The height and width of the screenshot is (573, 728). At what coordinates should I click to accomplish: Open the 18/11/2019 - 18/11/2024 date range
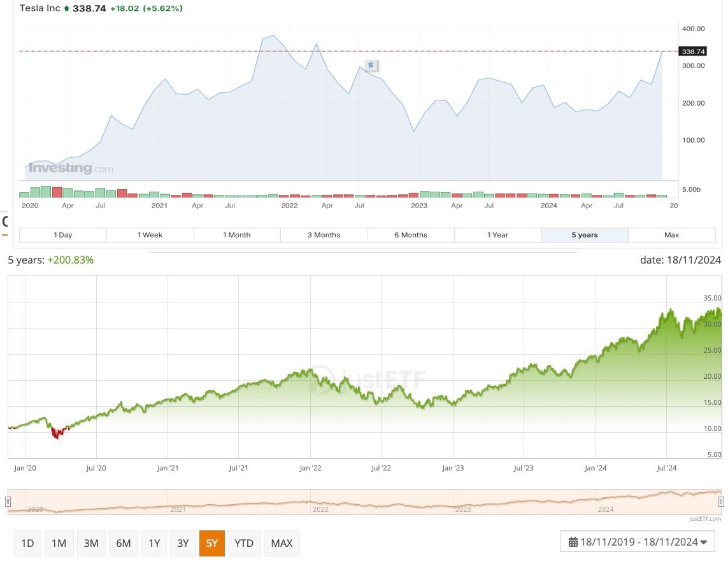(638, 541)
